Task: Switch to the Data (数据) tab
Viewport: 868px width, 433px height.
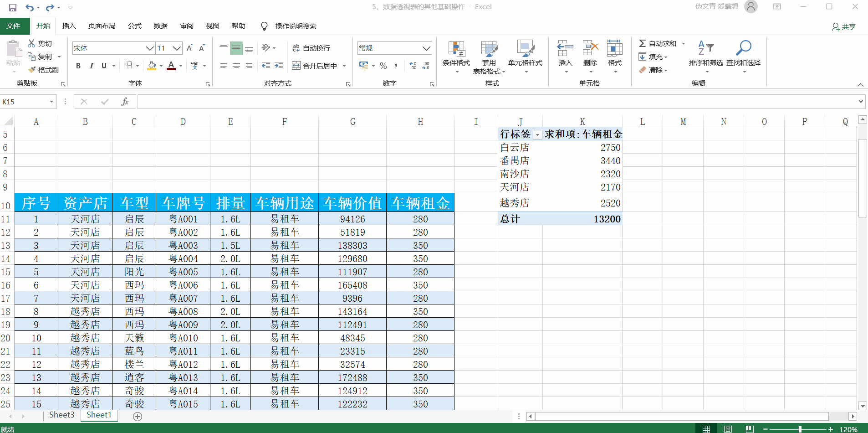Action: [x=161, y=26]
